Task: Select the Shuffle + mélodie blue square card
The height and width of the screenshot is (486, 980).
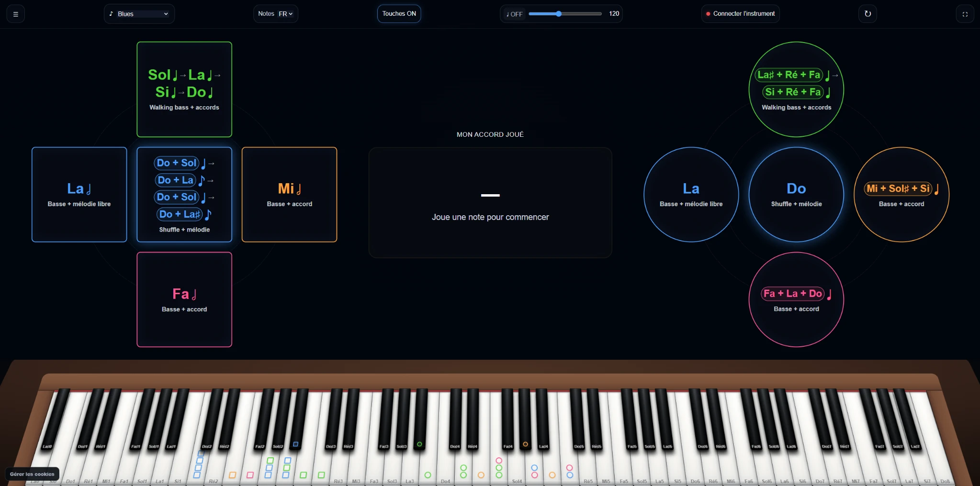Action: (x=184, y=194)
